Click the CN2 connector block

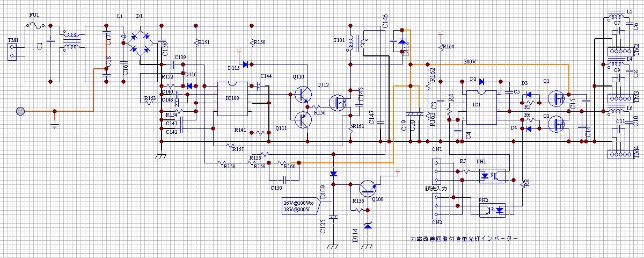(437, 205)
